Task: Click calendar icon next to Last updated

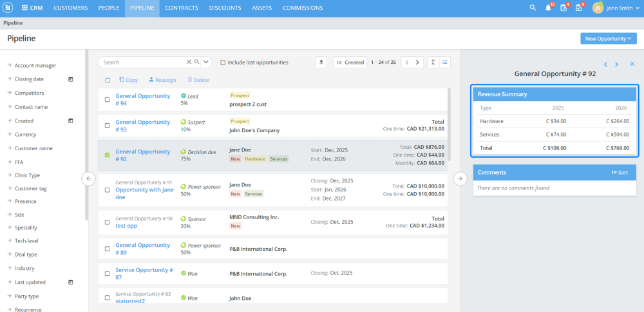Action: [x=71, y=282]
